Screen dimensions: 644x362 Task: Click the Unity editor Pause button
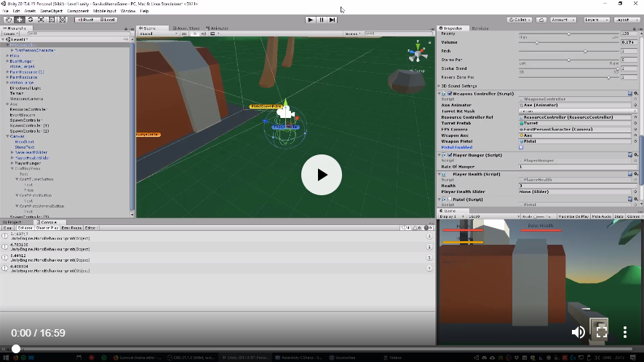click(322, 20)
